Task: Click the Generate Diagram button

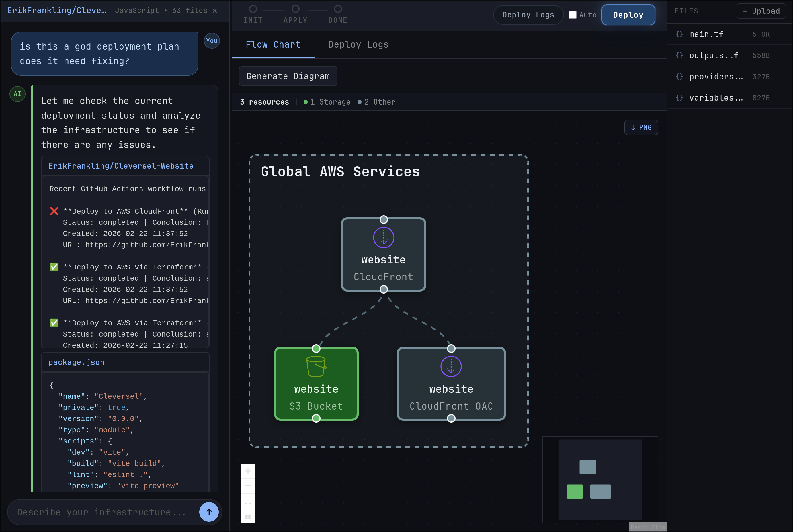Action: tap(288, 76)
